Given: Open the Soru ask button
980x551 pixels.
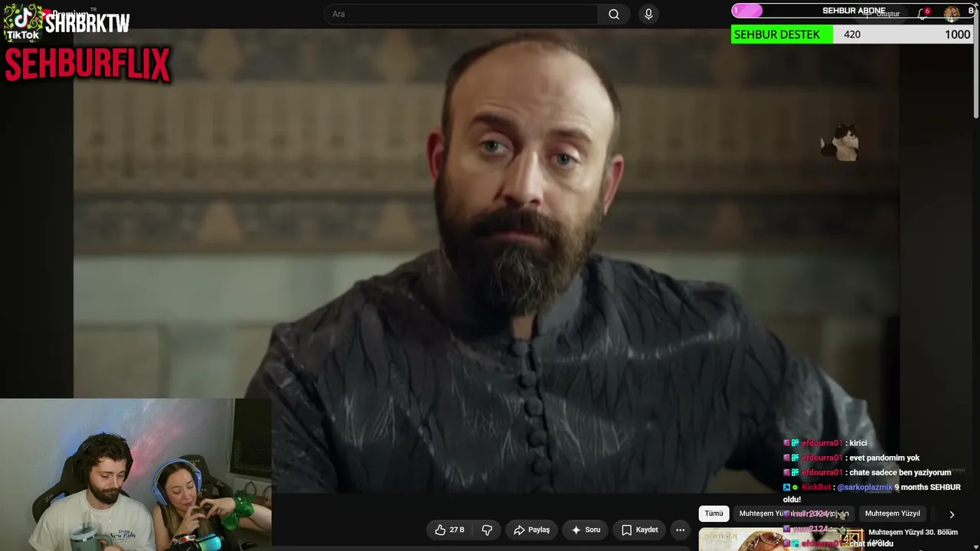Looking at the screenshot, I should 586,530.
